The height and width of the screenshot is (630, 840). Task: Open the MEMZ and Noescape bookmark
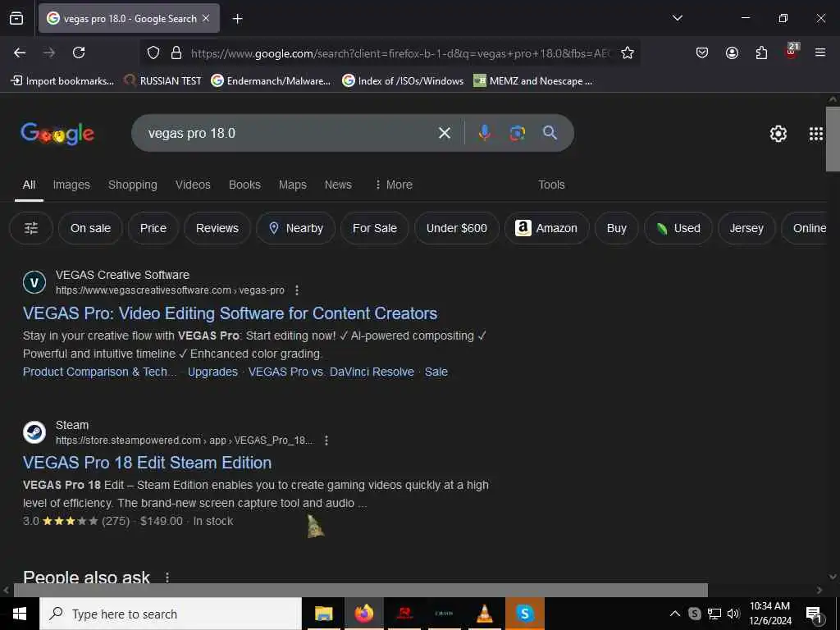(533, 81)
